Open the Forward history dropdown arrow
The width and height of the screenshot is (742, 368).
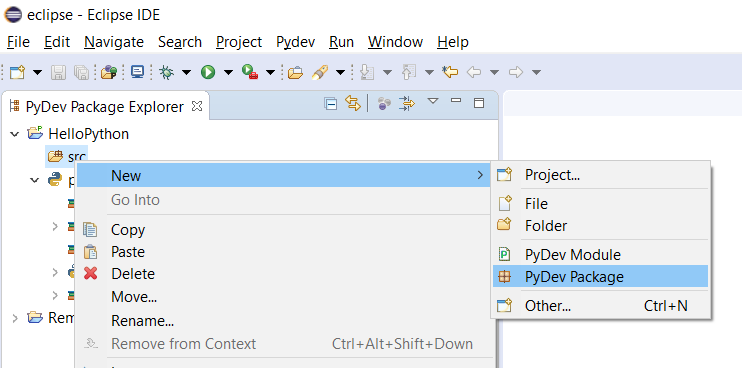coord(536,72)
